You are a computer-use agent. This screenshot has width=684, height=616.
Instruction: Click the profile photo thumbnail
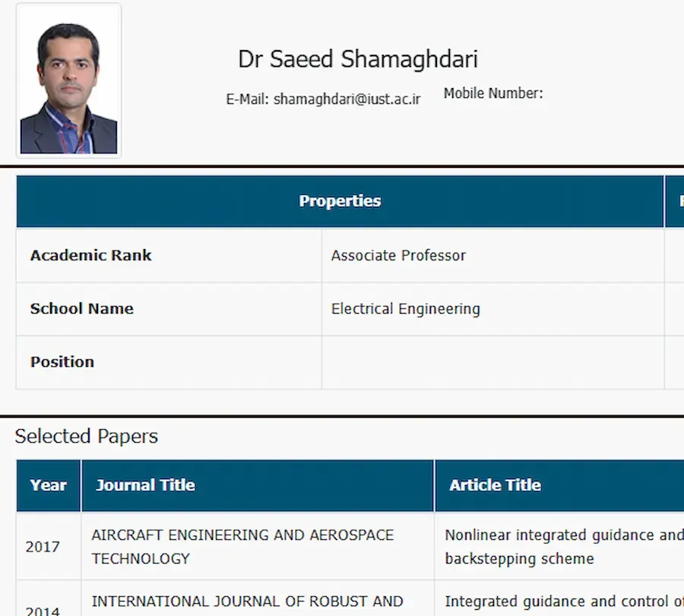(68, 81)
